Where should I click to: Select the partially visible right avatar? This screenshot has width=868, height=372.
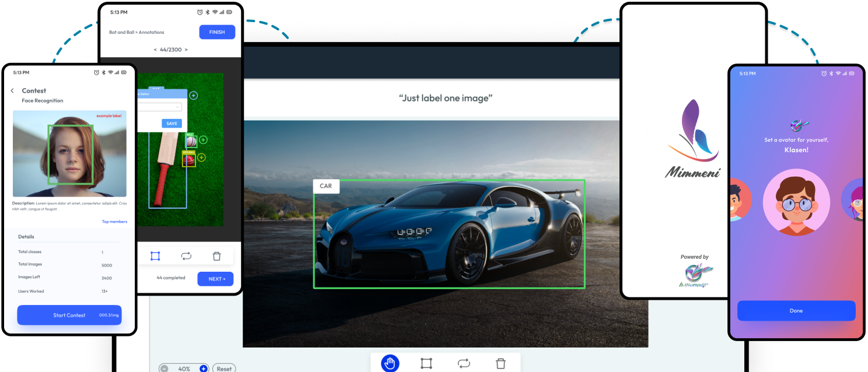pyautogui.click(x=853, y=200)
